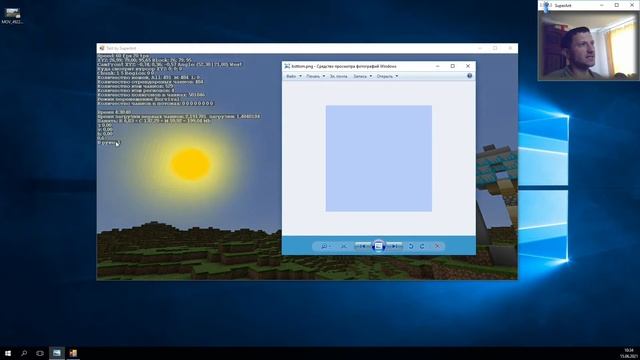Screen dimensions: 640x360
Task: Open the Windows Start menu
Action: 8,353
